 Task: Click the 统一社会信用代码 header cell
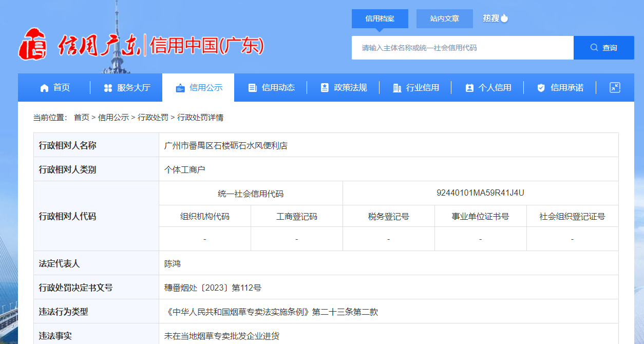click(251, 194)
